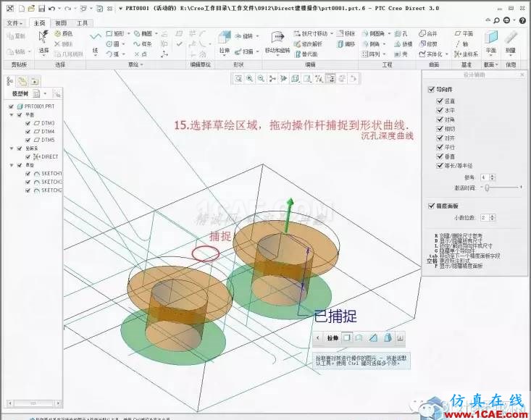Open the 移动和旋转 tool
Screen dimensions: 531x420
[277, 42]
